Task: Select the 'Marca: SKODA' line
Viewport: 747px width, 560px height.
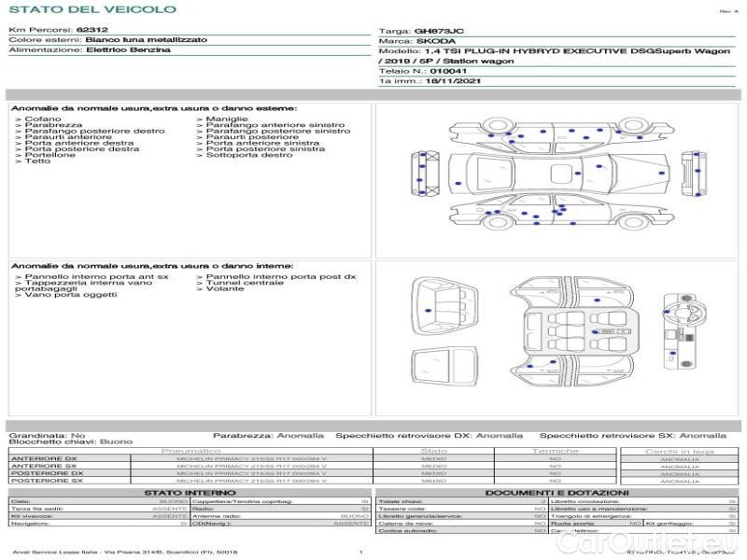Action: point(416,41)
